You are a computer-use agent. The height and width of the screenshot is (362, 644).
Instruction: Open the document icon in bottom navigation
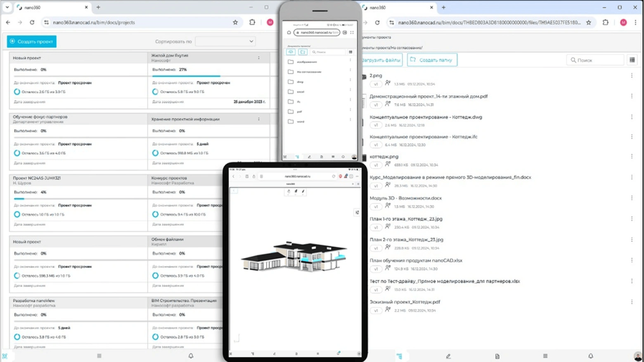(497, 356)
